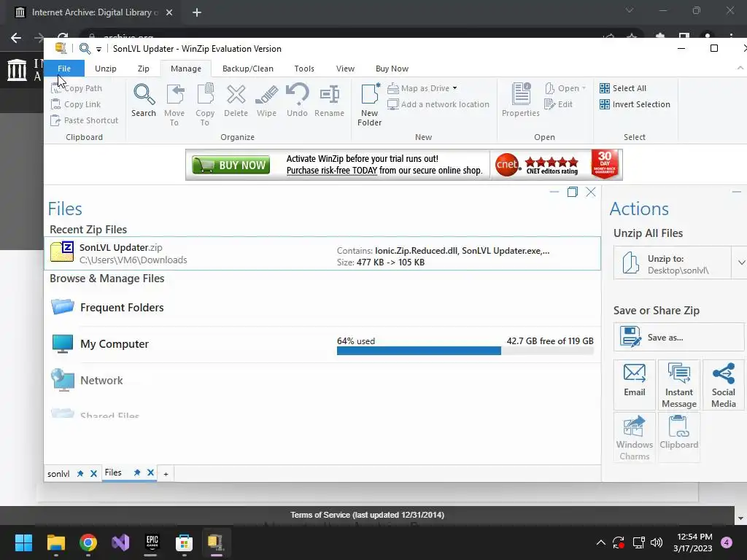Image resolution: width=747 pixels, height=560 pixels.
Task: Switch to the Unzip ribbon tab
Action: pos(105,69)
